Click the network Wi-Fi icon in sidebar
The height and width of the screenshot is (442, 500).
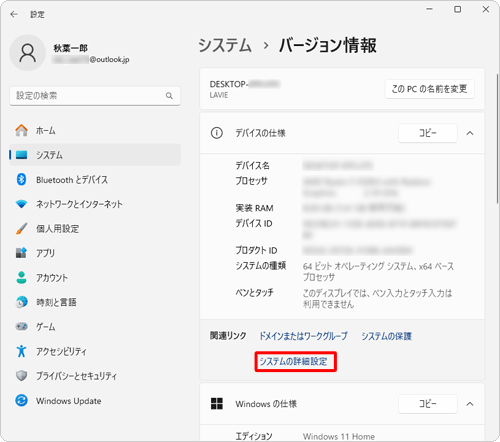tap(22, 204)
